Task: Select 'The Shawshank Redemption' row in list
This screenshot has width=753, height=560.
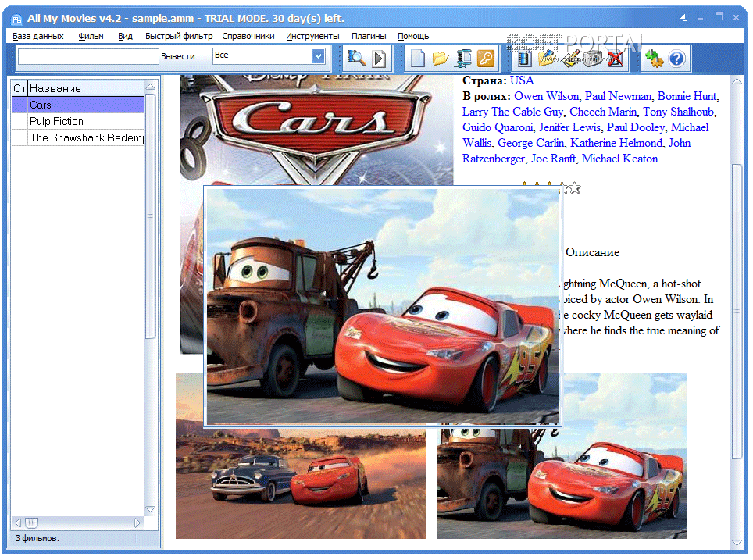Action: [78, 137]
